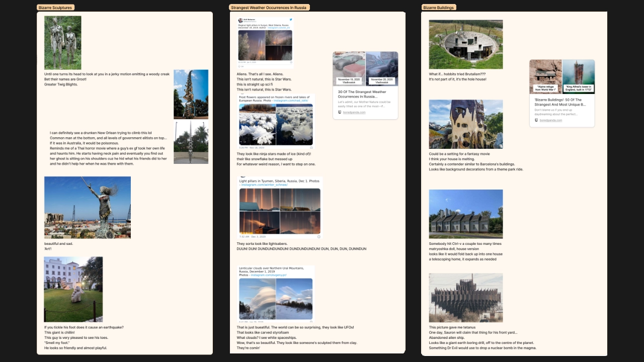The image size is (644, 362).
Task: Click the text 'They sorta look like lightsabers.'
Action: tap(262, 244)
